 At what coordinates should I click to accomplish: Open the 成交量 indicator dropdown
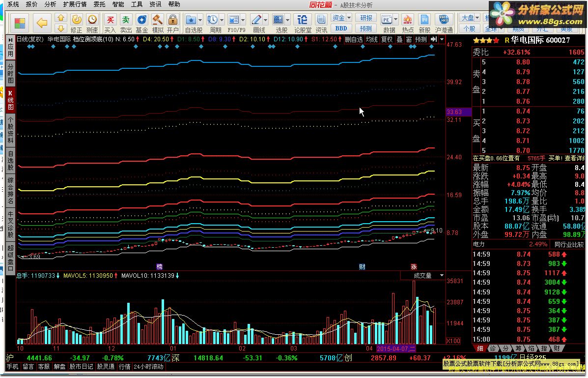pyautogui.click(x=442, y=276)
